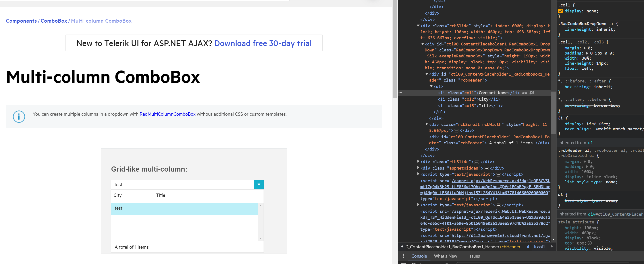Open the test combobox dropdown arrow
Viewport: 644px width, 264px height.
click(259, 185)
